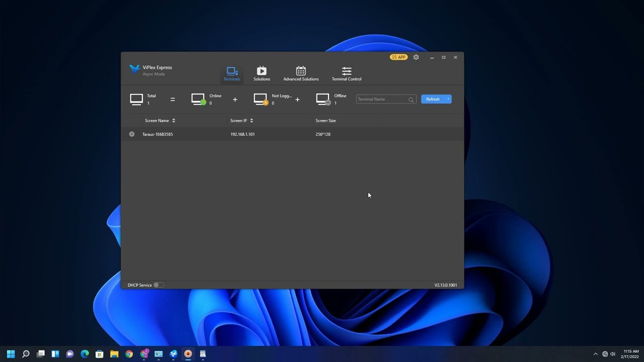Click the yellow APP badge button
This screenshot has height=362, width=644.
click(398, 57)
